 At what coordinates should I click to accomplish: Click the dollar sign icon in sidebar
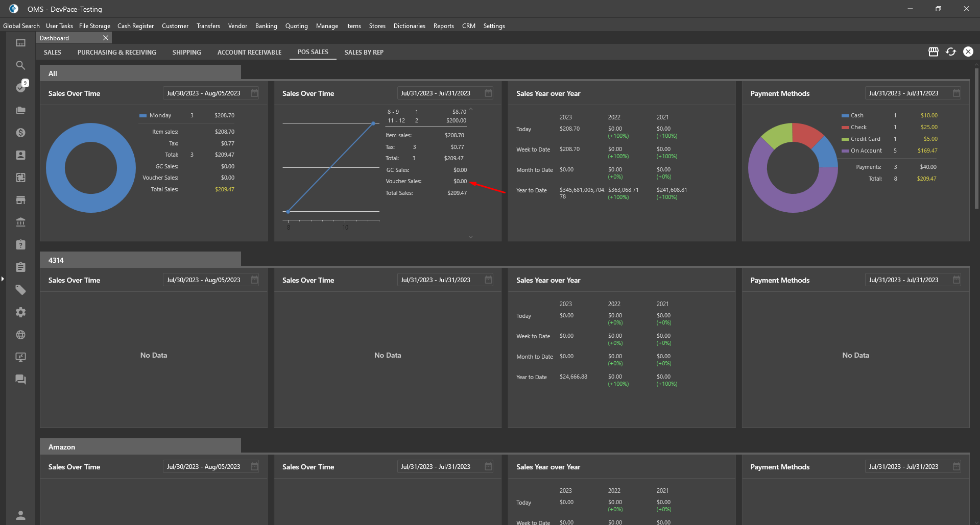point(20,133)
